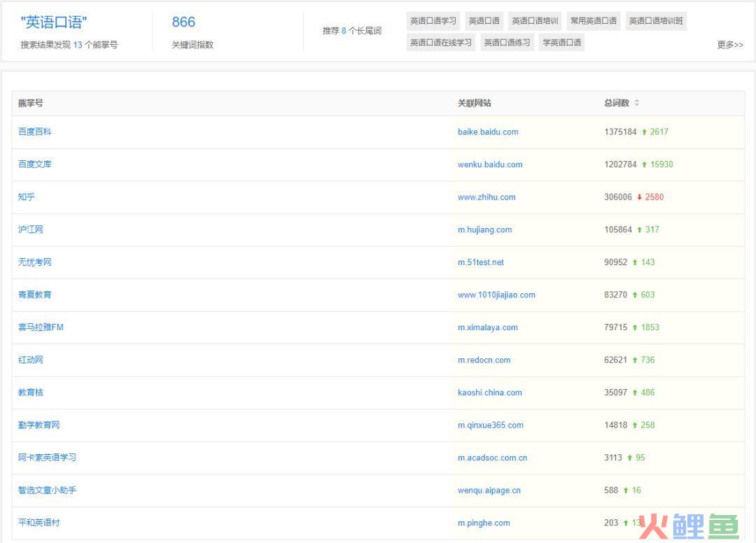This screenshot has width=756, height=543.
Task: Visit m.ximalaya.com site link
Action: click(x=487, y=327)
